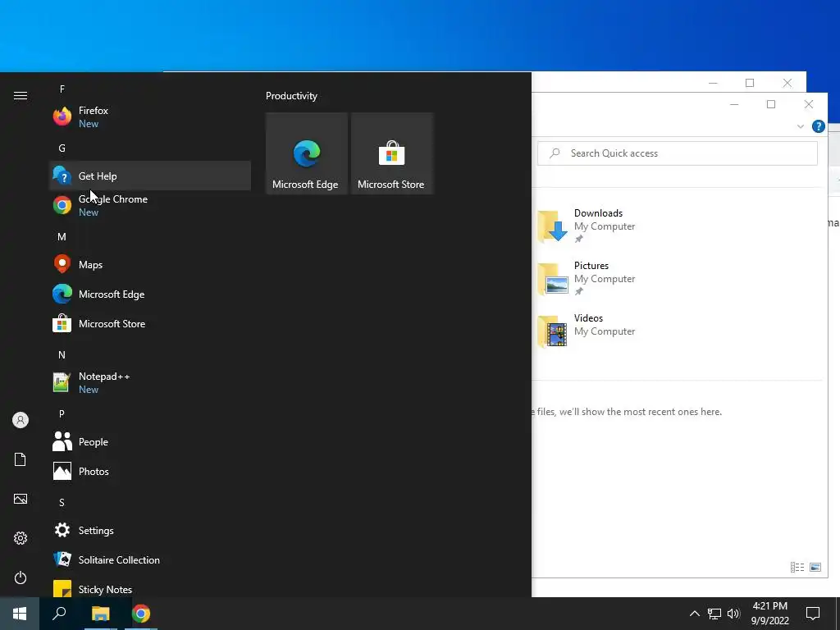Open Firefox from the Start menu list
The height and width of the screenshot is (630, 840).
pyautogui.click(x=150, y=116)
